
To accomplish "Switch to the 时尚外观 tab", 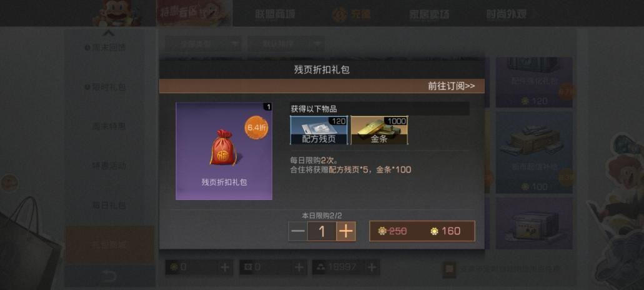I will 507,14.
